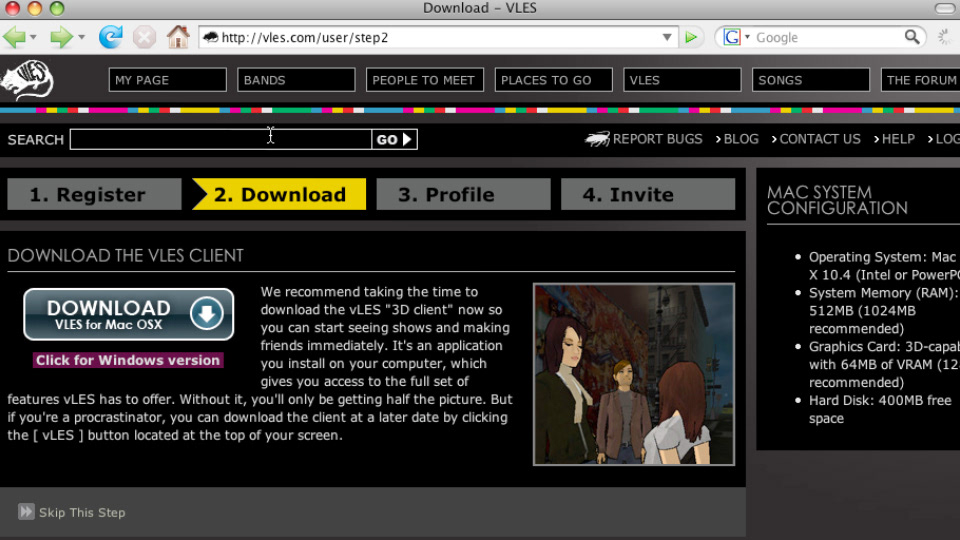Screen dimensions: 960x540
Task: Select the VLES navigation button
Action: [x=682, y=80]
